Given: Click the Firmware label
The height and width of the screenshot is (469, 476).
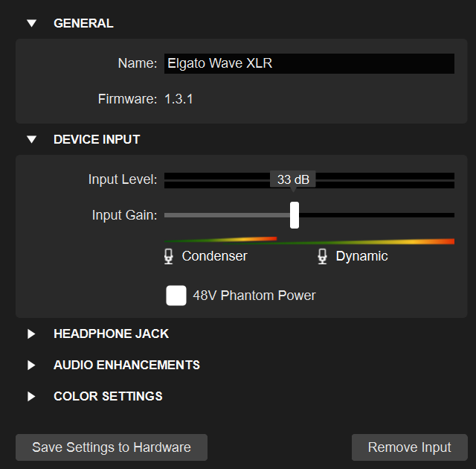Looking at the screenshot, I should coord(127,99).
